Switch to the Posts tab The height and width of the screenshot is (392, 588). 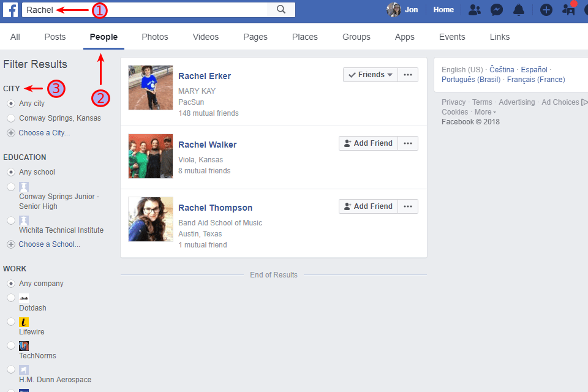coord(55,37)
